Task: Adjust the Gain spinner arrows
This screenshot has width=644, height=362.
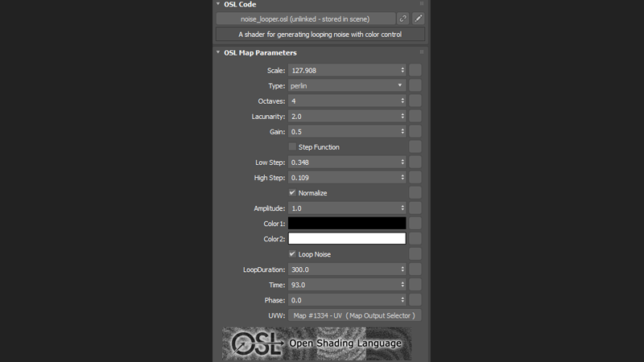Action: pyautogui.click(x=402, y=132)
